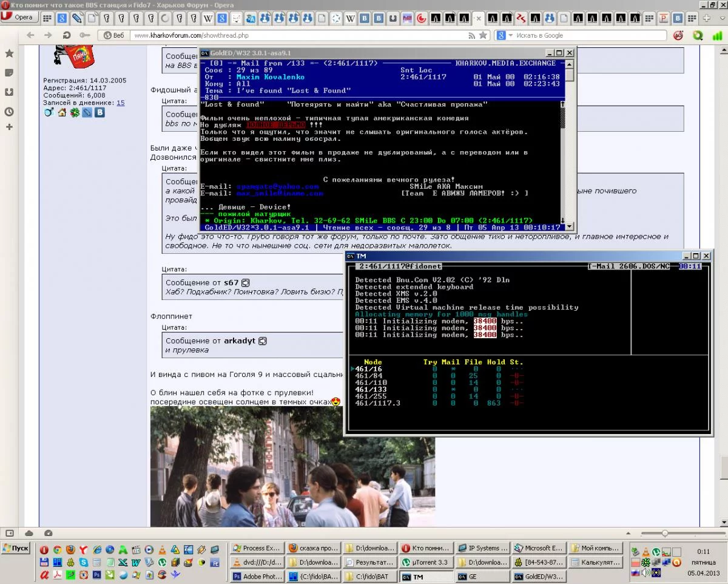Open the History clock panel in sidebar

click(x=9, y=112)
